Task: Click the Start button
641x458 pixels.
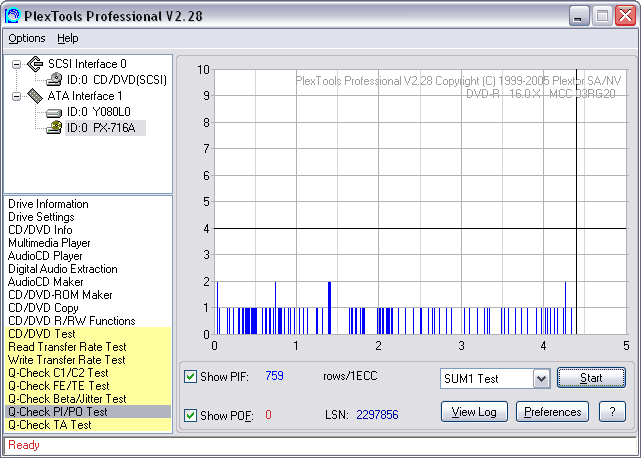Action: [x=591, y=378]
